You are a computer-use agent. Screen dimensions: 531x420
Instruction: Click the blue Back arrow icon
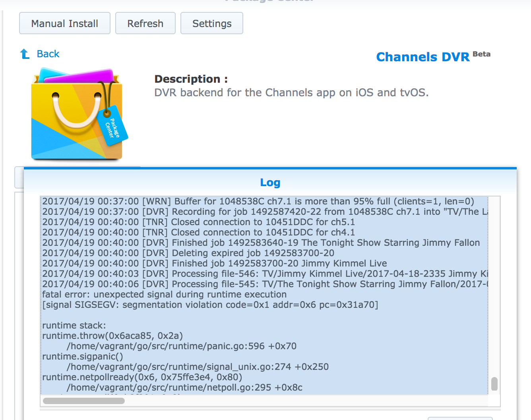click(25, 54)
